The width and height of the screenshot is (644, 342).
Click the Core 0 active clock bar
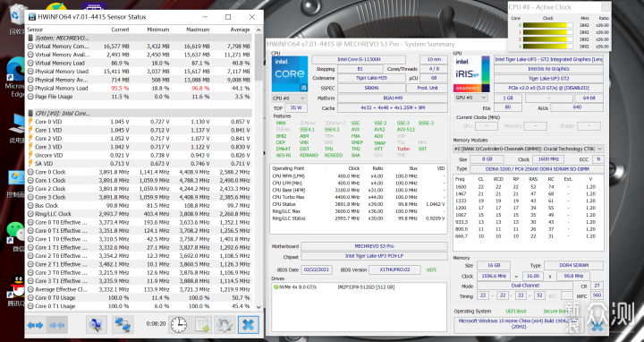click(547, 25)
